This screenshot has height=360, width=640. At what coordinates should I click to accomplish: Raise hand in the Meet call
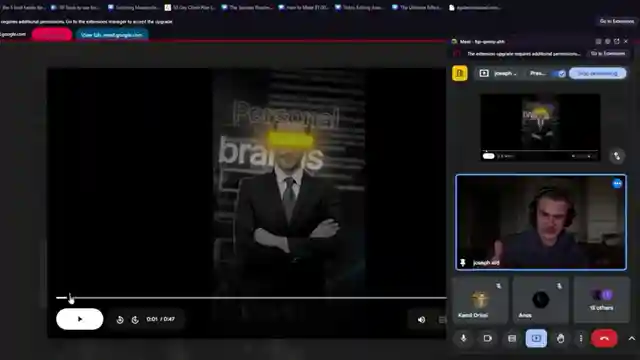click(560, 338)
